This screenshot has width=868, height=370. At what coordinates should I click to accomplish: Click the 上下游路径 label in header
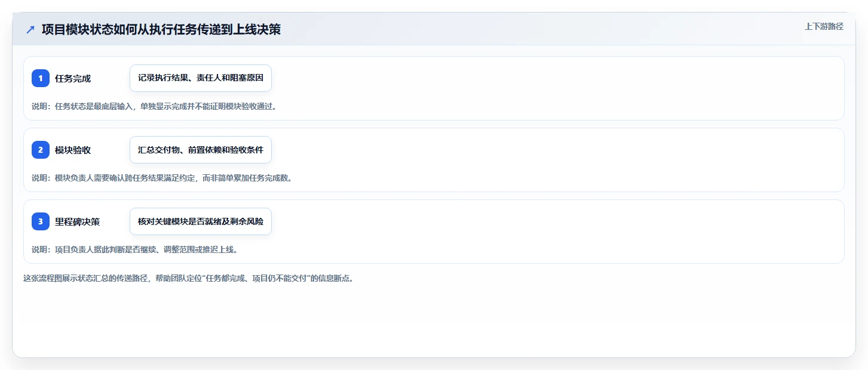tap(824, 26)
